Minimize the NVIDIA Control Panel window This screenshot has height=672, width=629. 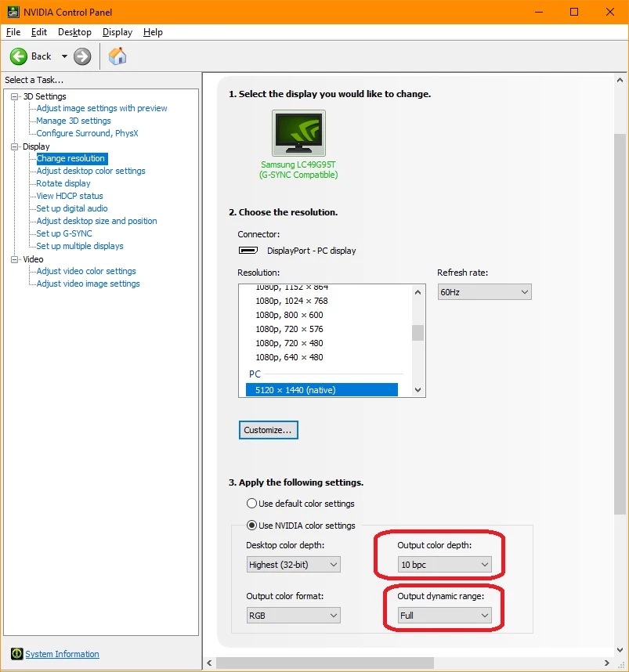tap(539, 12)
